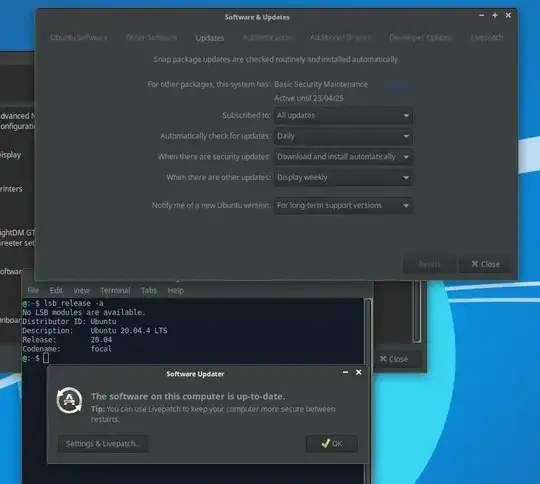Click the 'Ubuntu 20.04.4 LTS' description text

129,331
